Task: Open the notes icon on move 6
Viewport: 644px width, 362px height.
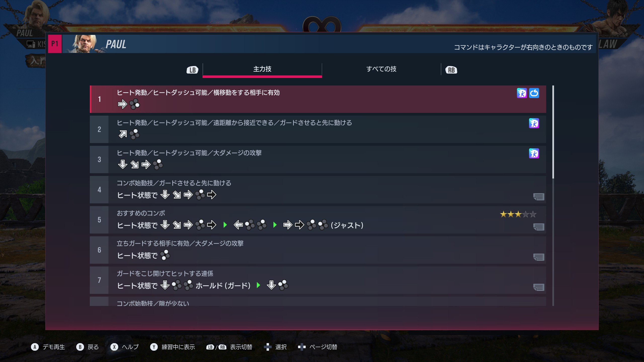Action: click(539, 257)
